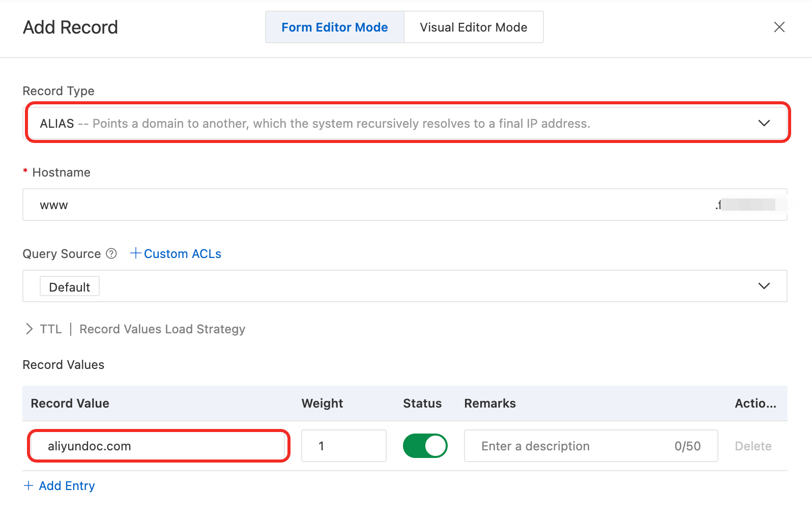Click the aliyundoc.com record value field
Screen dimensions: 812x517
[158, 446]
